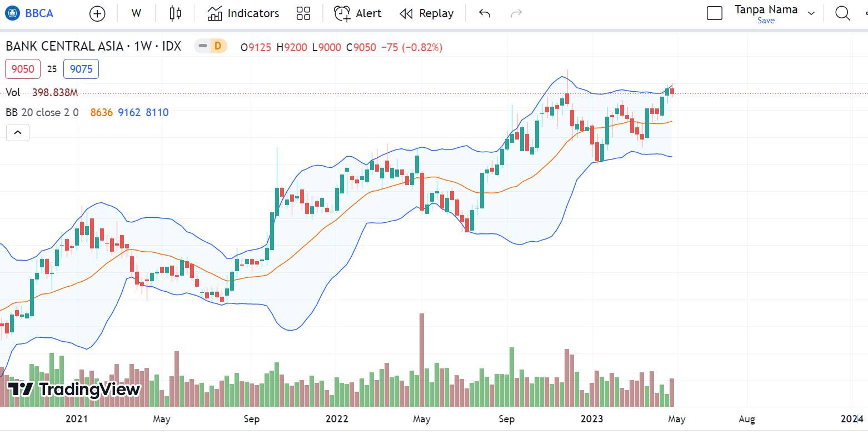Screen dimensions: 868x434
Task: Select the 9075 ask price button
Action: coord(81,68)
